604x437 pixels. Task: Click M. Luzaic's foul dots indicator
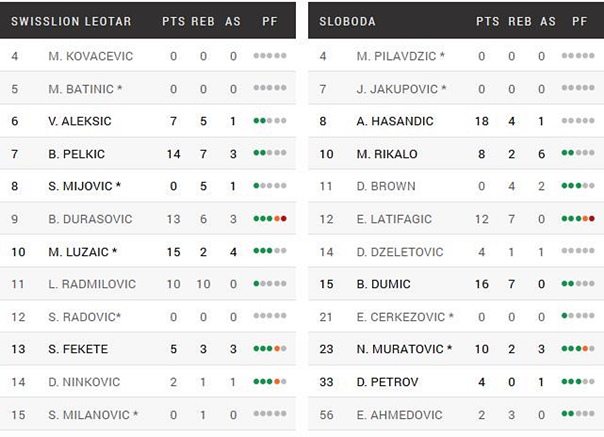pos(270,251)
